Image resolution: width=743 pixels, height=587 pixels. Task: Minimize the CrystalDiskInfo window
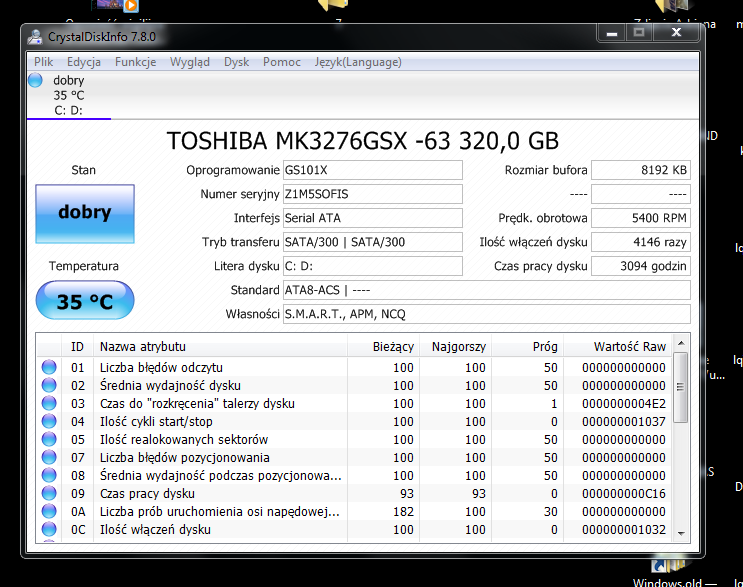pyautogui.click(x=612, y=33)
